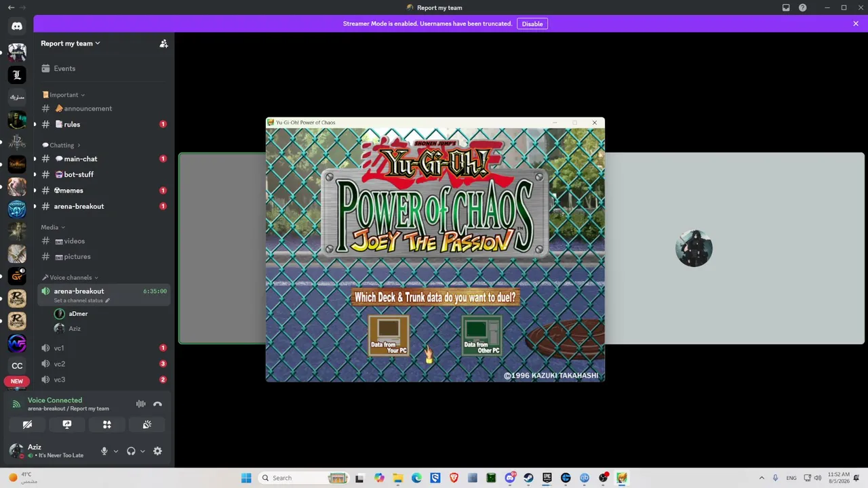This screenshot has width=868, height=488.
Task: Open the server with the black L logo
Action: [17, 75]
